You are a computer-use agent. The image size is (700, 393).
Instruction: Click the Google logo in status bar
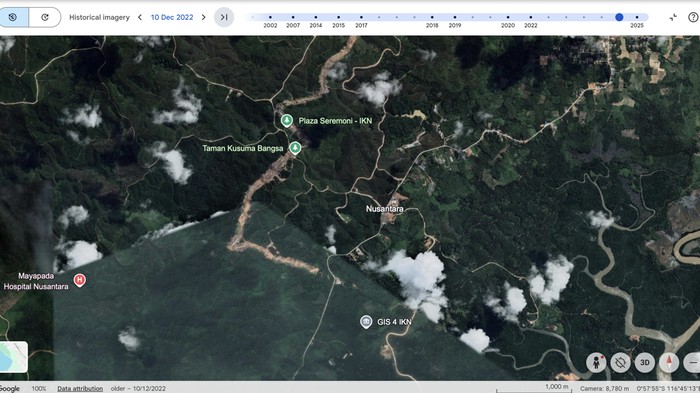[10, 389]
